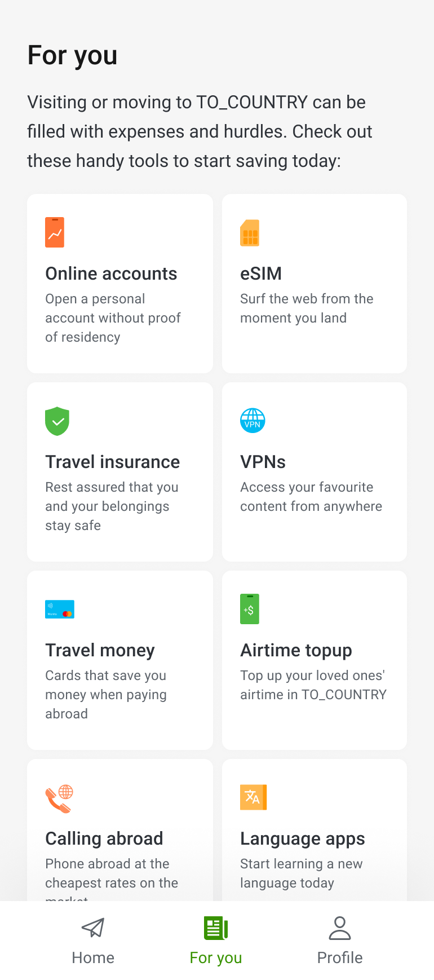Tap the Calling abroad handset icon
Screen dimensions: 434x980
point(59,798)
